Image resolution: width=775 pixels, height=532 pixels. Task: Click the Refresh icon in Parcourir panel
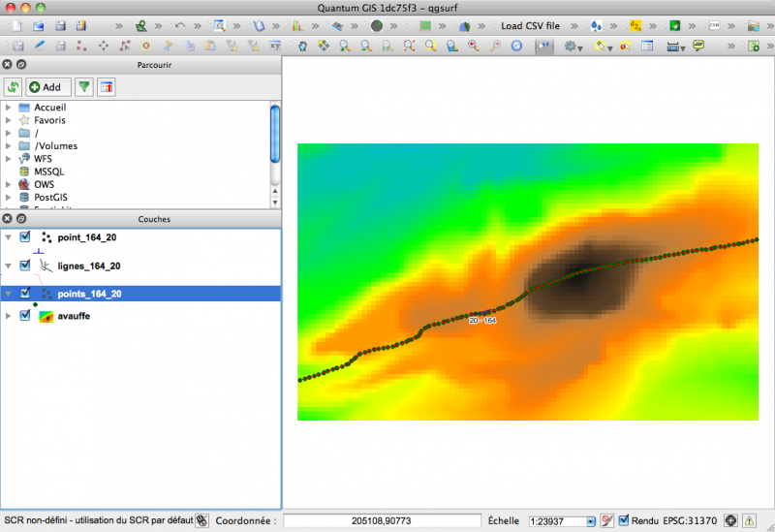click(x=14, y=87)
